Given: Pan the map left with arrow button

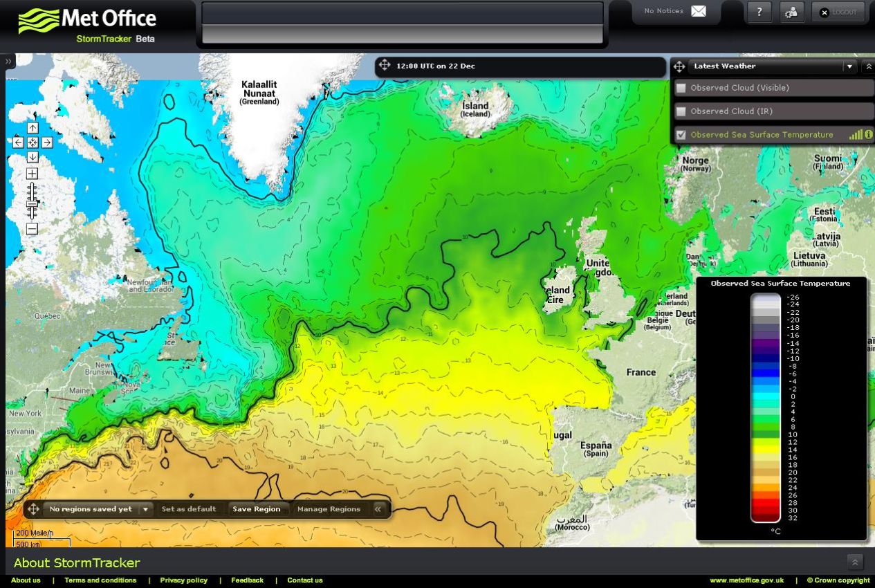Looking at the screenshot, I should [x=18, y=143].
